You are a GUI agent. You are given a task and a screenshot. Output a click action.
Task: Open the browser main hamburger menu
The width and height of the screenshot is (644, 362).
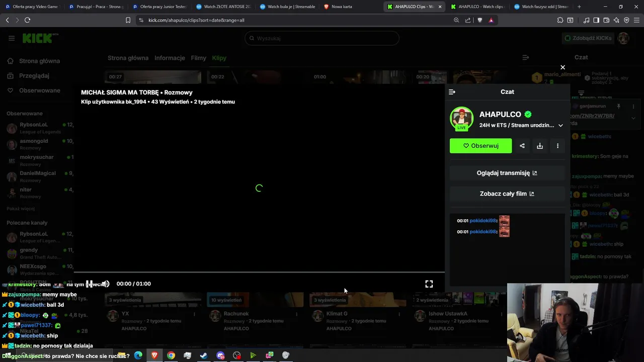pyautogui.click(x=636, y=20)
